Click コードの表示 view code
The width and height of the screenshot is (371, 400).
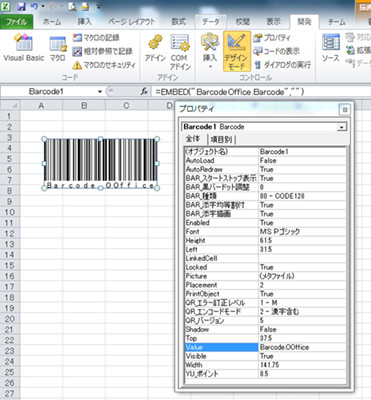276,51
